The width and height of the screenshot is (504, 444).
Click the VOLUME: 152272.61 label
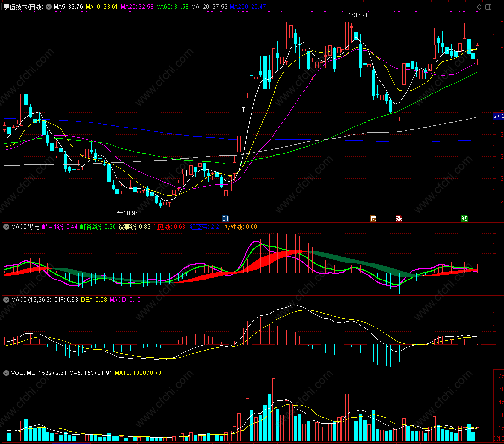tap(39, 373)
